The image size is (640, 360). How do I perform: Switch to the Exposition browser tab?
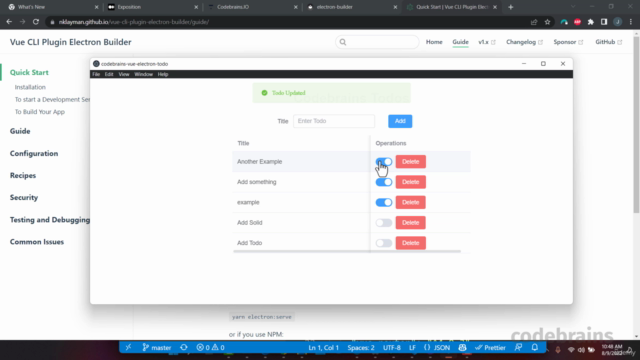(153, 7)
